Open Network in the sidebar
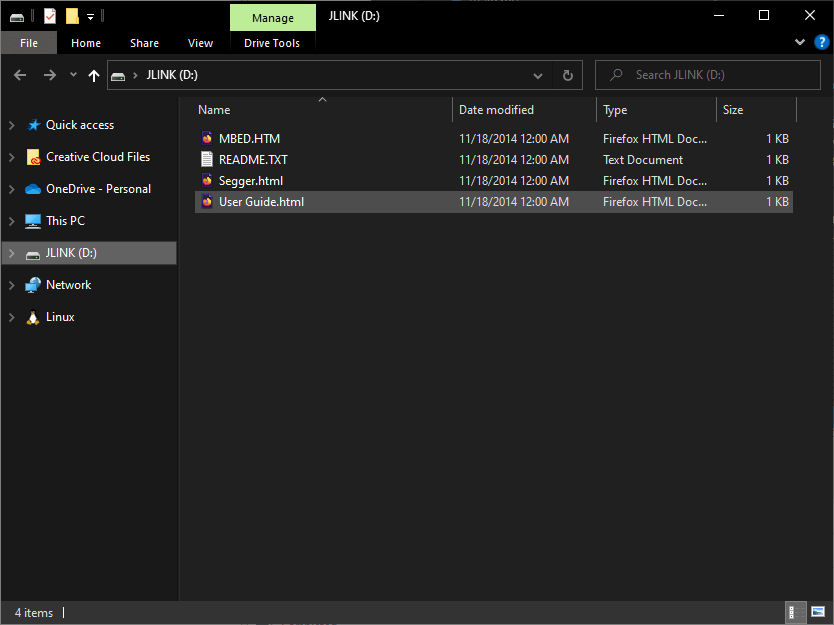This screenshot has width=834, height=625. point(69,285)
